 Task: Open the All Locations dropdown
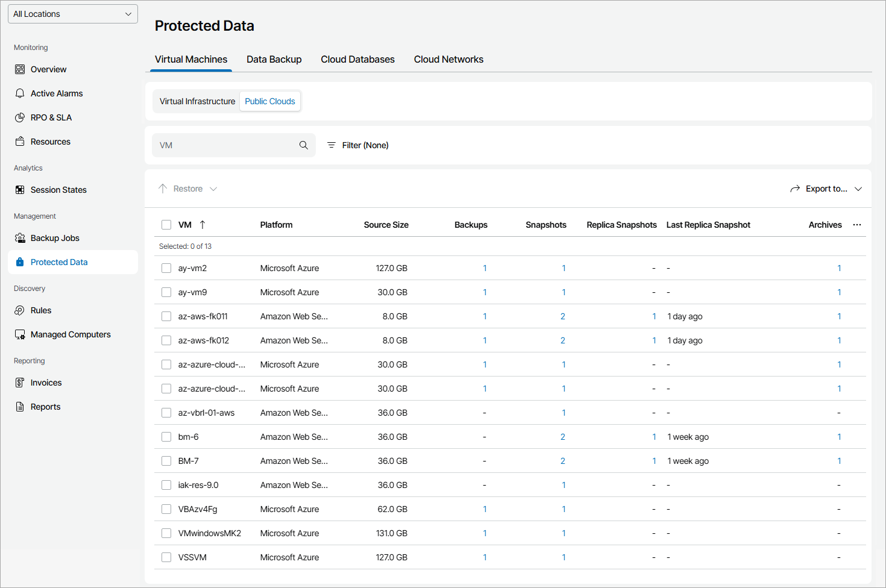(72, 13)
